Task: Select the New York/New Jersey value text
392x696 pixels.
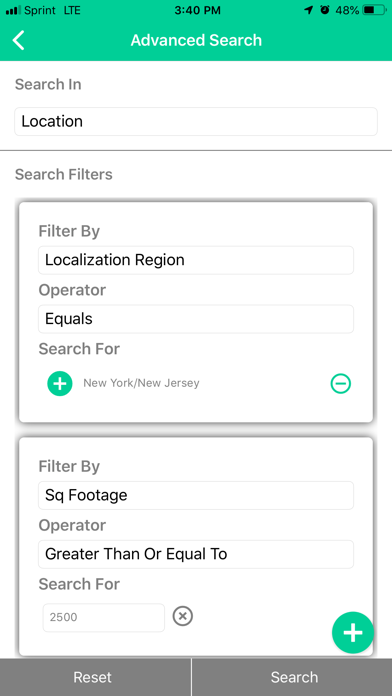Action: click(141, 383)
